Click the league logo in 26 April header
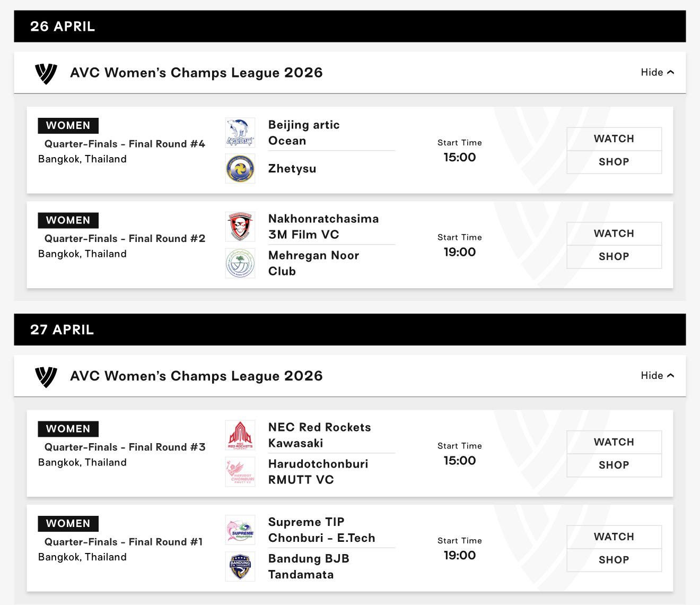 tap(46, 73)
